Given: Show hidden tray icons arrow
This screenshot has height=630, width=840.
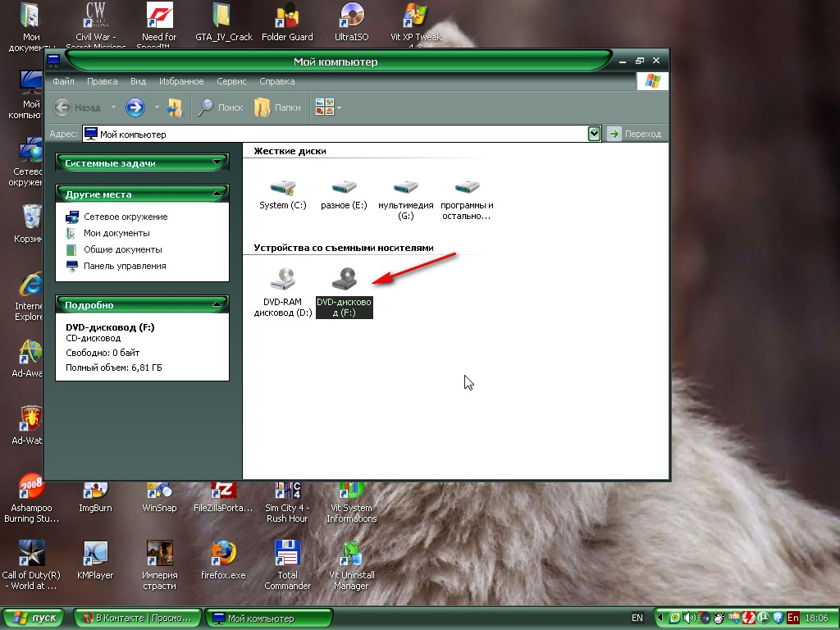Looking at the screenshot, I should pyautogui.click(x=660, y=619).
